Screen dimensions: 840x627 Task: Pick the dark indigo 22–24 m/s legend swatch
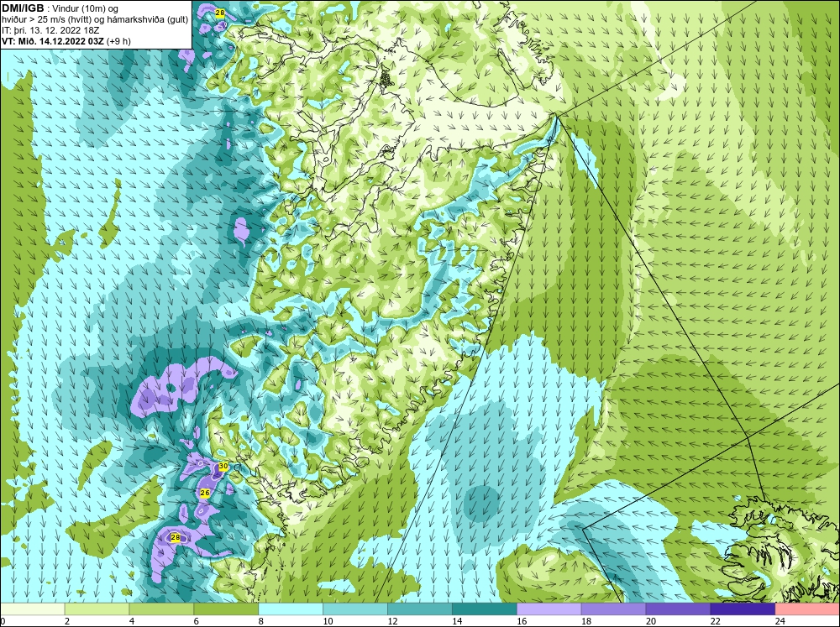(743, 609)
